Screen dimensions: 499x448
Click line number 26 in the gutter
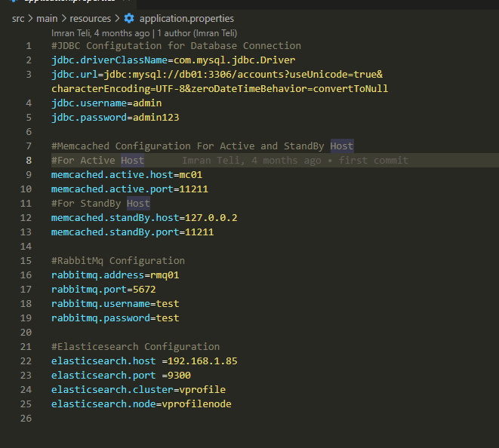click(x=26, y=418)
